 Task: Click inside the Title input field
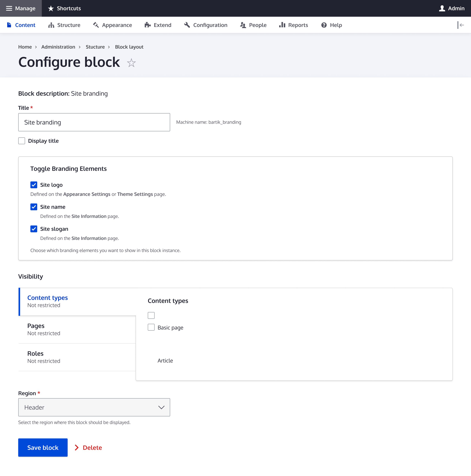click(94, 122)
